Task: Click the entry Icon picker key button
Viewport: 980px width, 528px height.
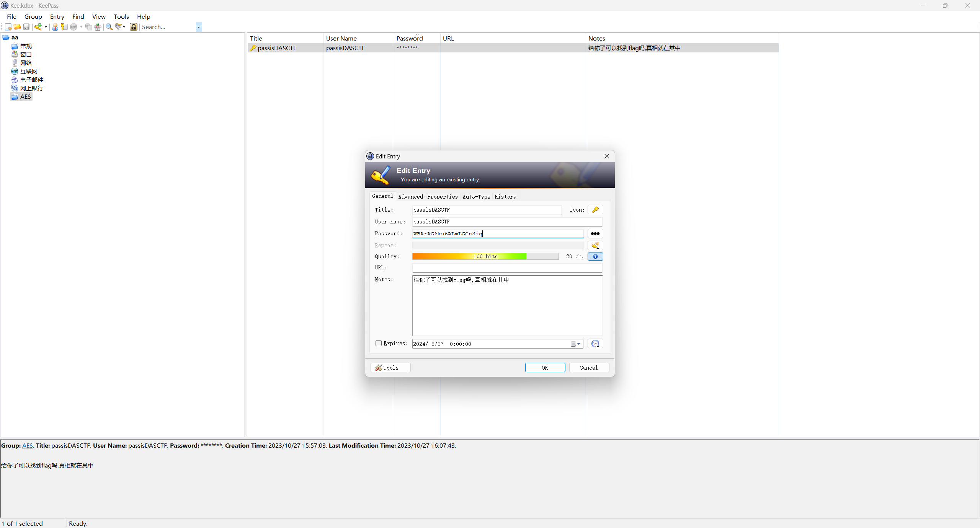Action: 595,210
